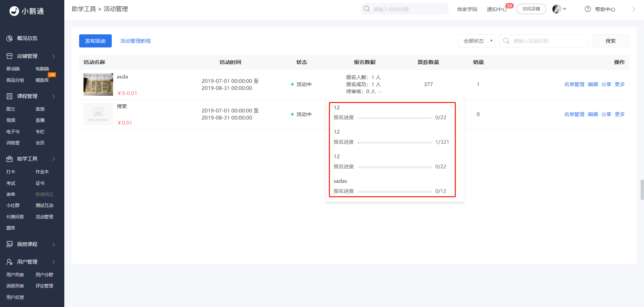This screenshot has height=307, width=644.
Task: Click the 店铺管理 shop icon
Action: [x=9, y=56]
